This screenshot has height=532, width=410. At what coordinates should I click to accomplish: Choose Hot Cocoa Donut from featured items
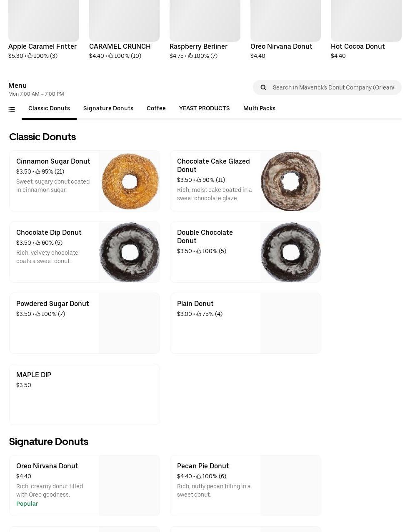pyautogui.click(x=366, y=30)
